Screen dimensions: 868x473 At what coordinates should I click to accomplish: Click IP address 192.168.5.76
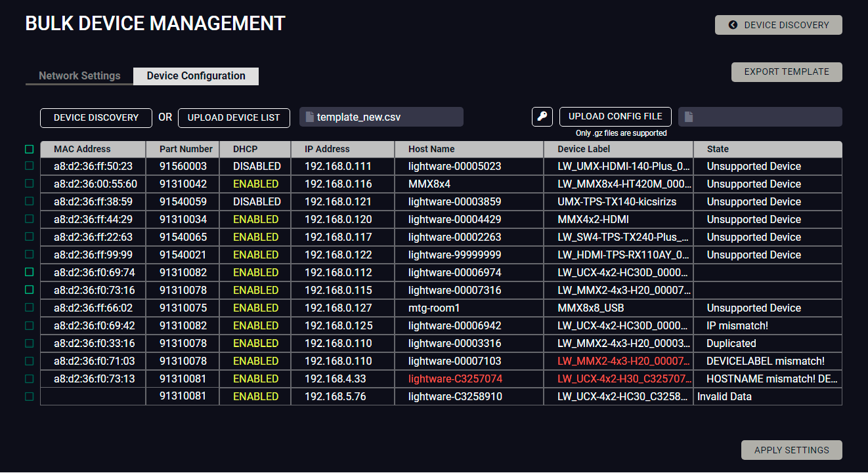[x=336, y=397]
